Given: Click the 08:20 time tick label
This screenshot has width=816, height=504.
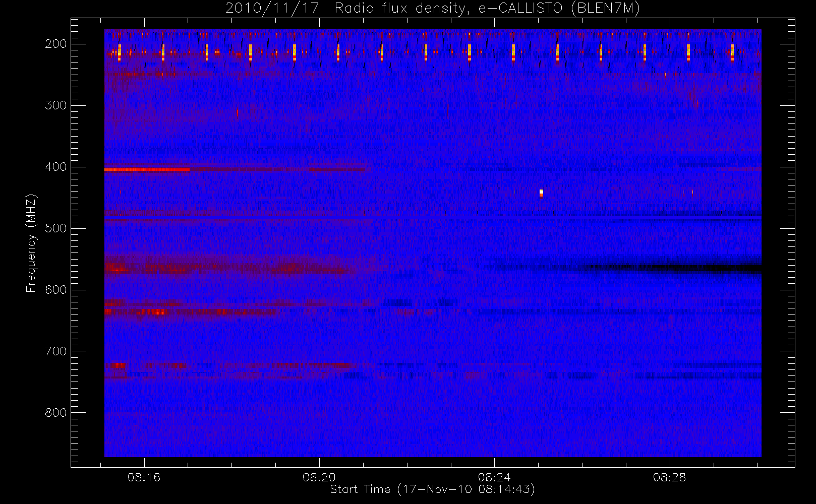Looking at the screenshot, I should point(319,477).
